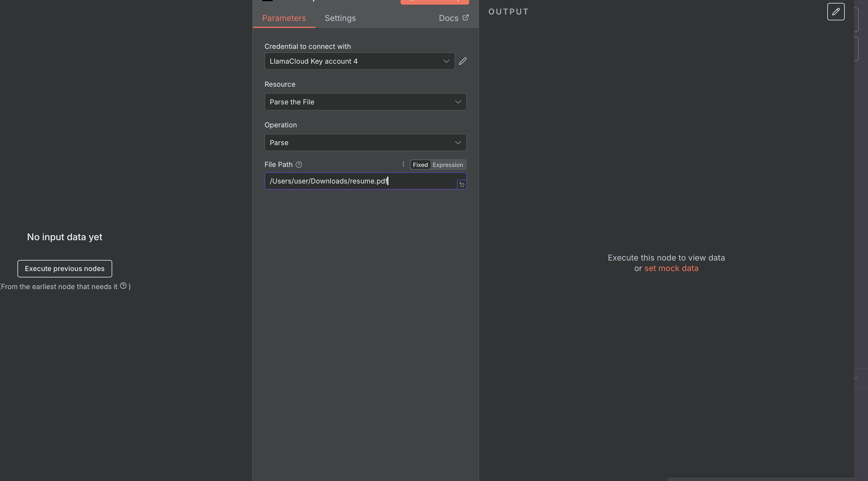Click the File Path help question-mark icon
This screenshot has height=481, width=868.
click(x=299, y=165)
